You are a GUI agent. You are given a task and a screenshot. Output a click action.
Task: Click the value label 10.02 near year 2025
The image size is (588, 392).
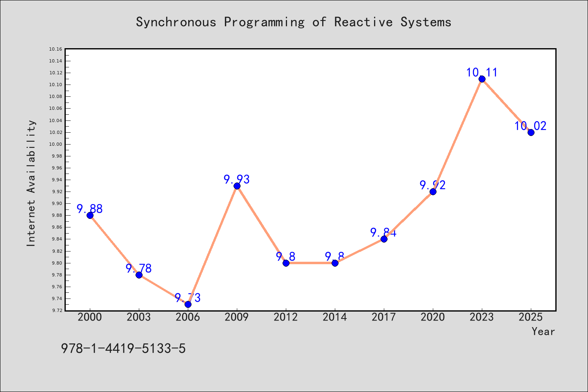pos(530,126)
